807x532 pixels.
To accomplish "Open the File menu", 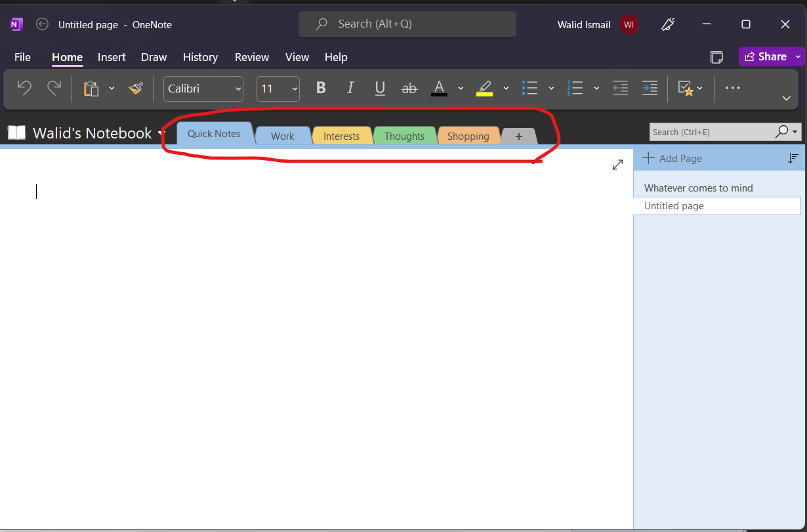I will [x=22, y=57].
